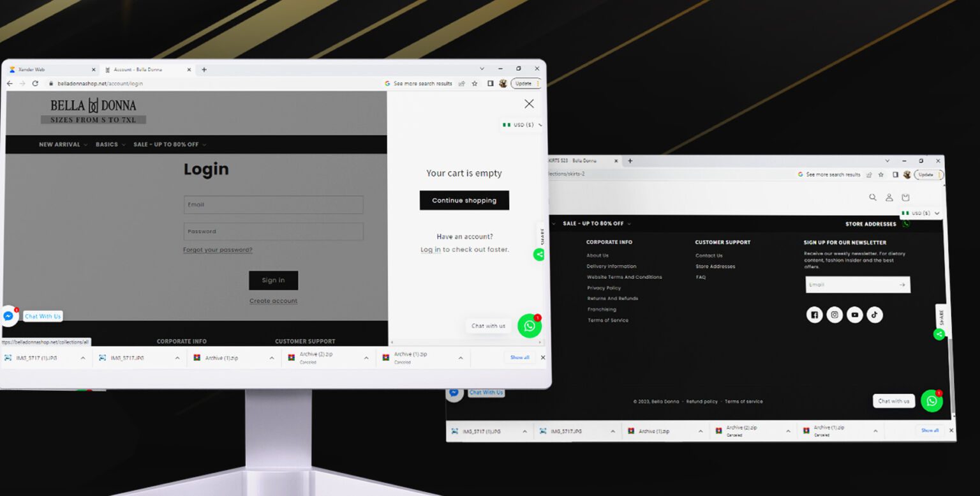Image resolution: width=980 pixels, height=496 pixels.
Task: Open Messenger chat icon in the login window
Action: pos(8,316)
